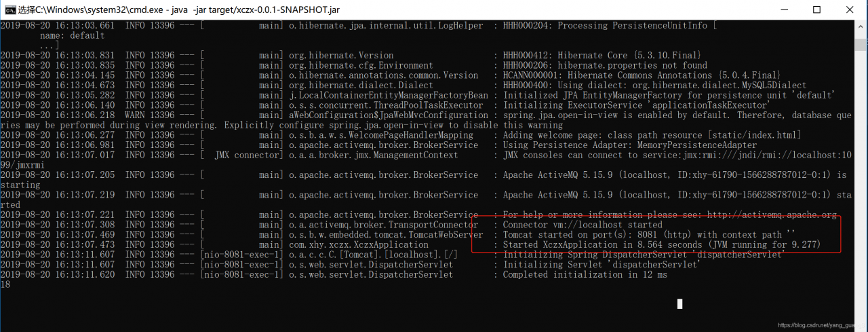Viewport: 868px width, 332px height.
Task: Click 'HHH000206: hibernate.properties not found' message
Action: click(604, 65)
